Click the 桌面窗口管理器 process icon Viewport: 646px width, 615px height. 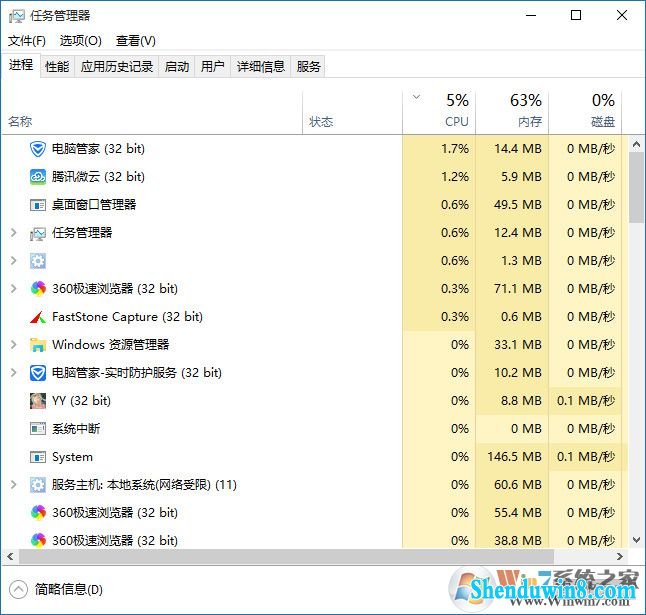pyautogui.click(x=38, y=205)
